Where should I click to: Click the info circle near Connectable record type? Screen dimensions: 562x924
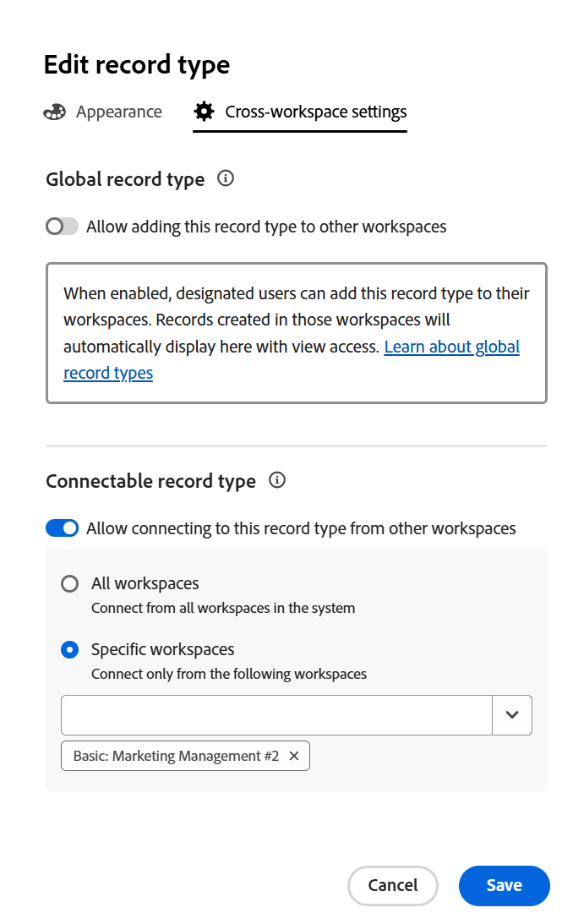tap(276, 480)
